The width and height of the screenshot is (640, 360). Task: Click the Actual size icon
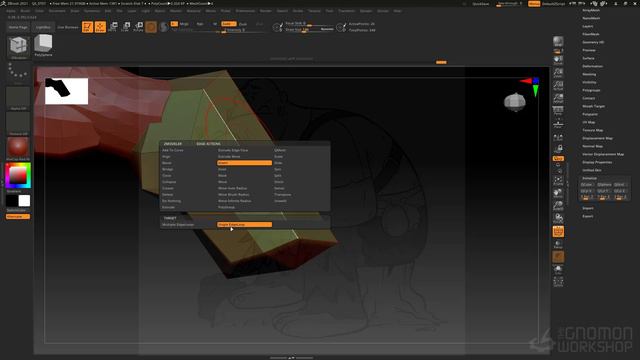(x=558, y=86)
